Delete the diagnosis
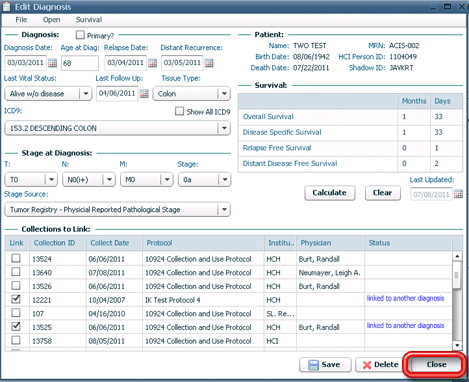Image resolution: width=469 pixels, height=382 pixels. coord(380,365)
